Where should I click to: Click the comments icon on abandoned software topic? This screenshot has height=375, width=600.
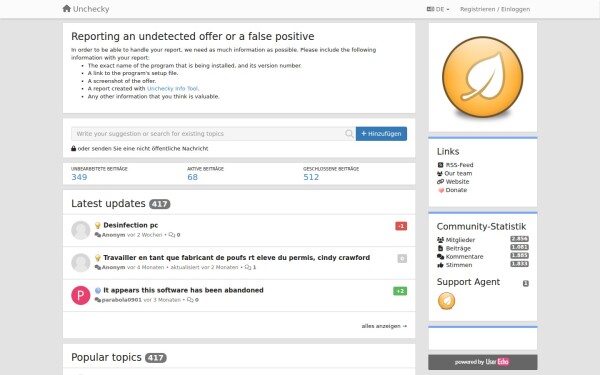[190, 300]
